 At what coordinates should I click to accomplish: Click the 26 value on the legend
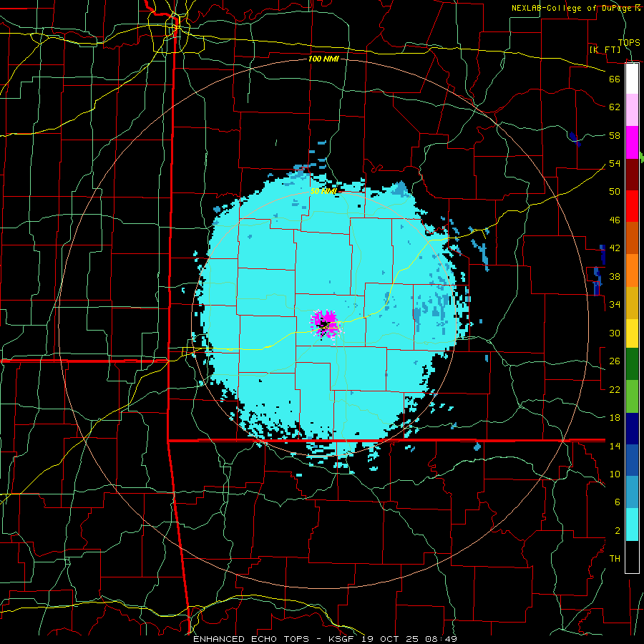[615, 361]
